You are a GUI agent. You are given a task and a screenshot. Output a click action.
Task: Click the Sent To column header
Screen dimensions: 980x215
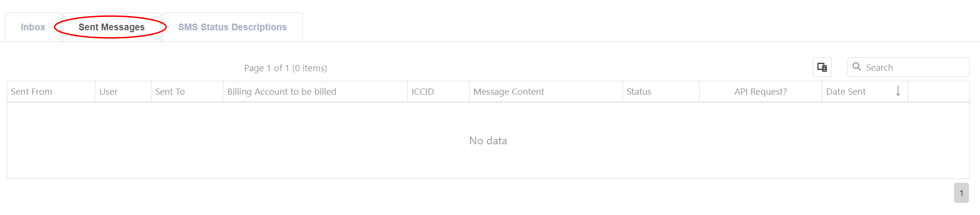click(171, 91)
